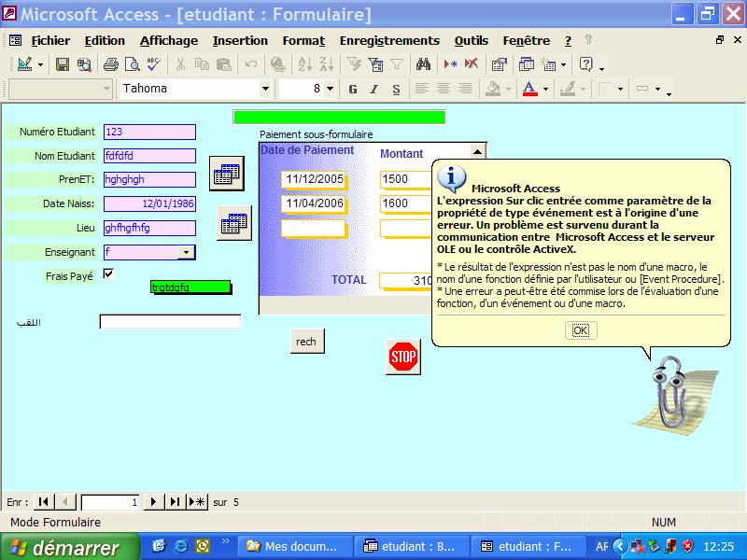The width and height of the screenshot is (747, 560).
Task: Click the Cut scissors icon
Action: tap(180, 64)
